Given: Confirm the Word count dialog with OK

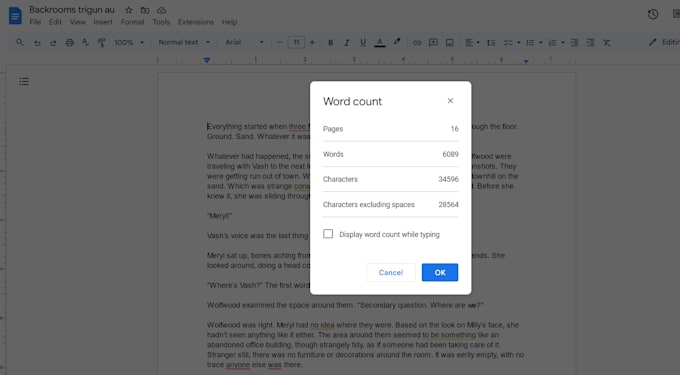Looking at the screenshot, I should pyautogui.click(x=440, y=272).
